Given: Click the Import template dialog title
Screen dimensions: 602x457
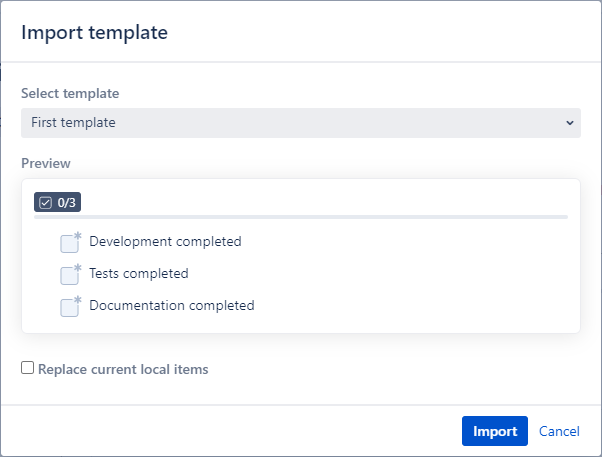Looking at the screenshot, I should pyautogui.click(x=94, y=32).
